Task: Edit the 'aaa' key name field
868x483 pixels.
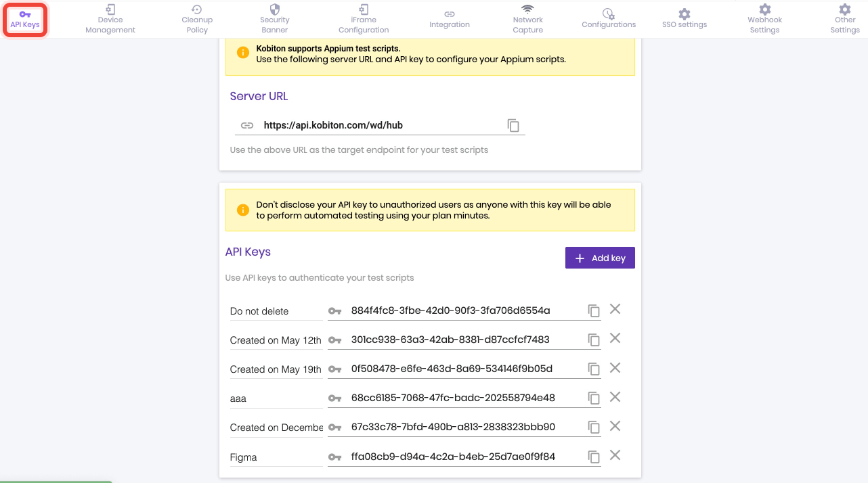Action: coord(276,398)
